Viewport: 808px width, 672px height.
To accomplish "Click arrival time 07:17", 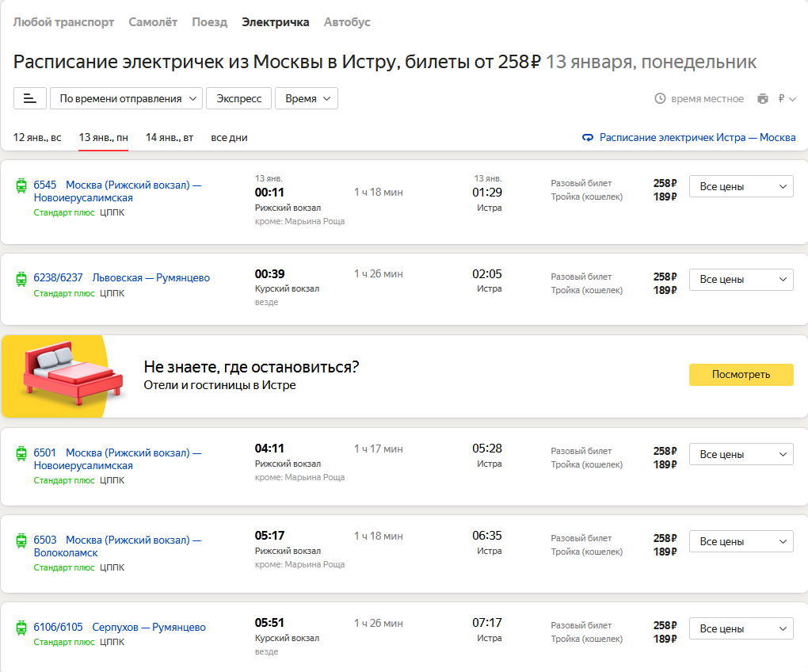I will tap(487, 623).
